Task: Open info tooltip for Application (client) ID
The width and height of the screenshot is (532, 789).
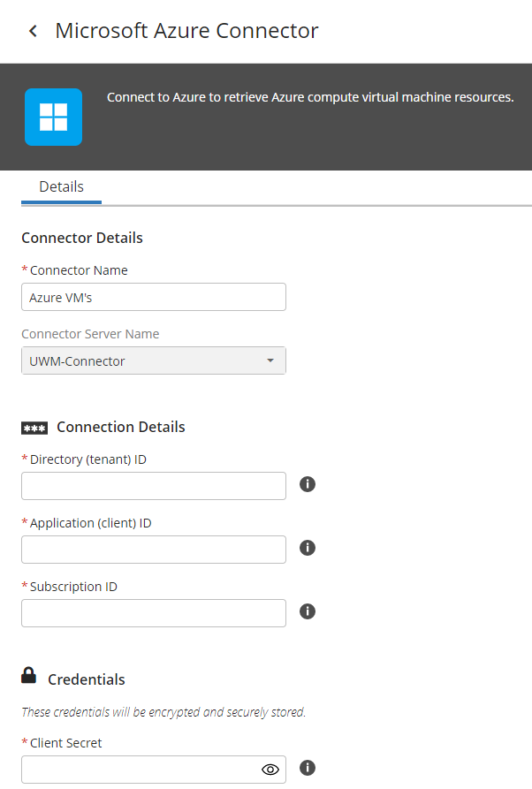Action: tap(307, 548)
